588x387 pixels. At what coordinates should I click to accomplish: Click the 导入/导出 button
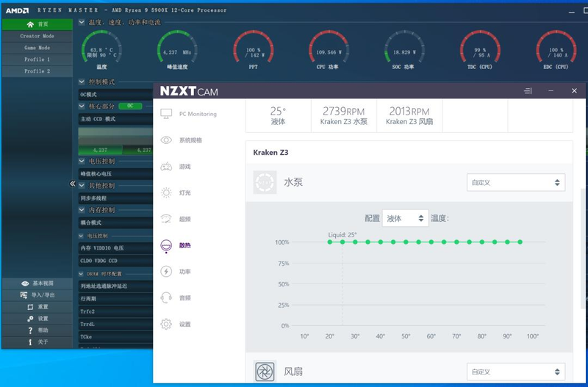(37, 294)
